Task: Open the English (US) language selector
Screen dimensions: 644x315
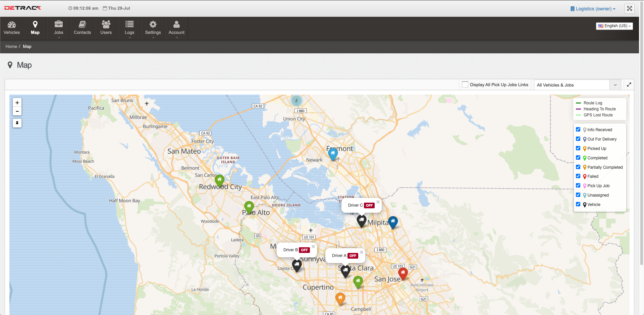Action: [x=614, y=26]
